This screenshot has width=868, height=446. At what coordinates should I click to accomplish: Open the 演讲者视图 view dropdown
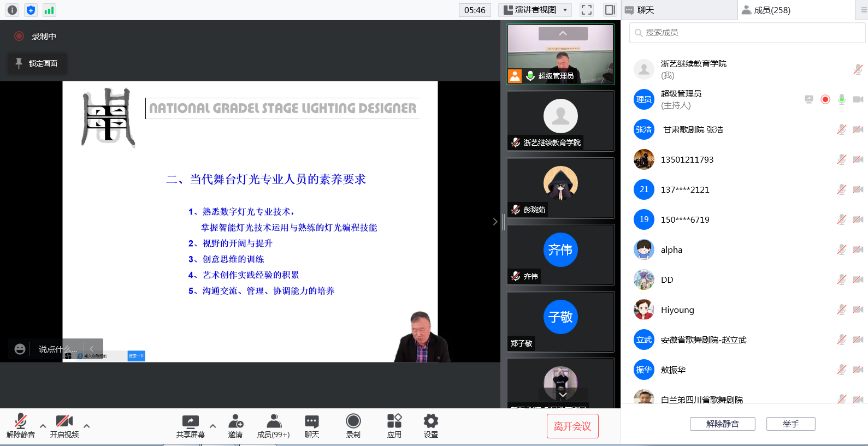click(x=535, y=10)
